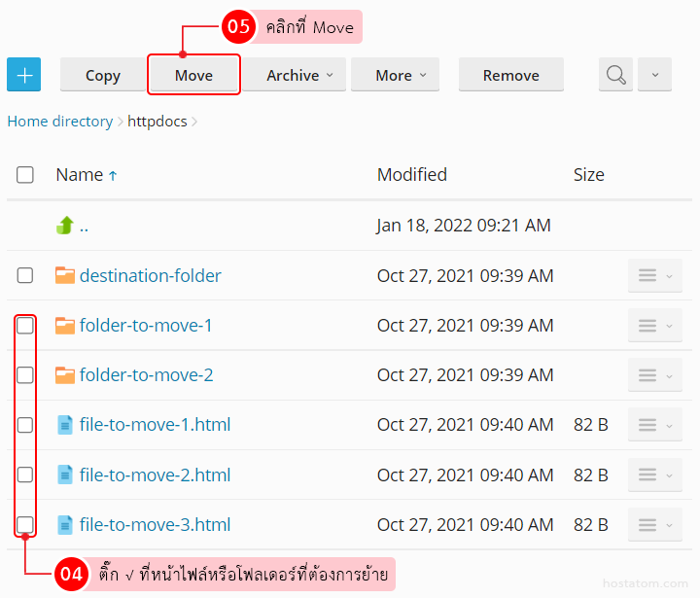This screenshot has height=598, width=700.
Task: Click the file-to-move-3.html document icon
Action: click(65, 525)
